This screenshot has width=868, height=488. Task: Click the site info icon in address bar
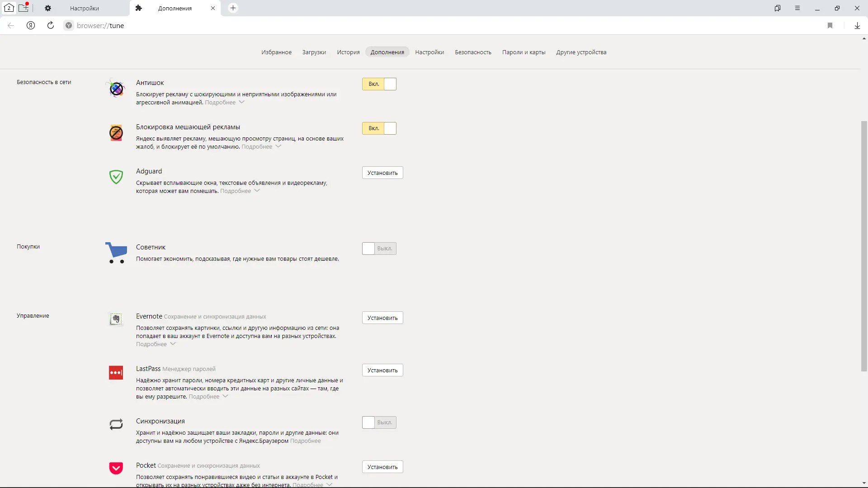click(69, 25)
